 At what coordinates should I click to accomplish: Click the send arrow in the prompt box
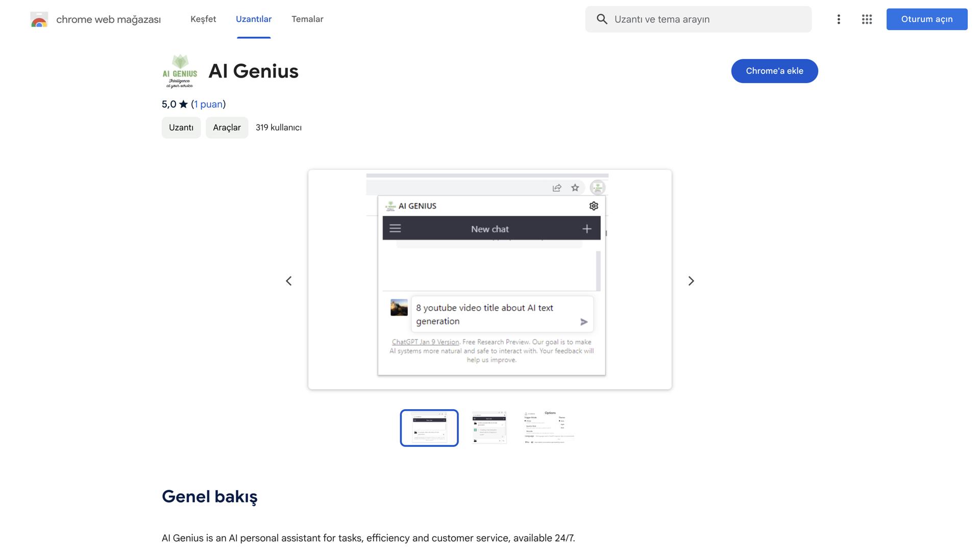click(583, 322)
